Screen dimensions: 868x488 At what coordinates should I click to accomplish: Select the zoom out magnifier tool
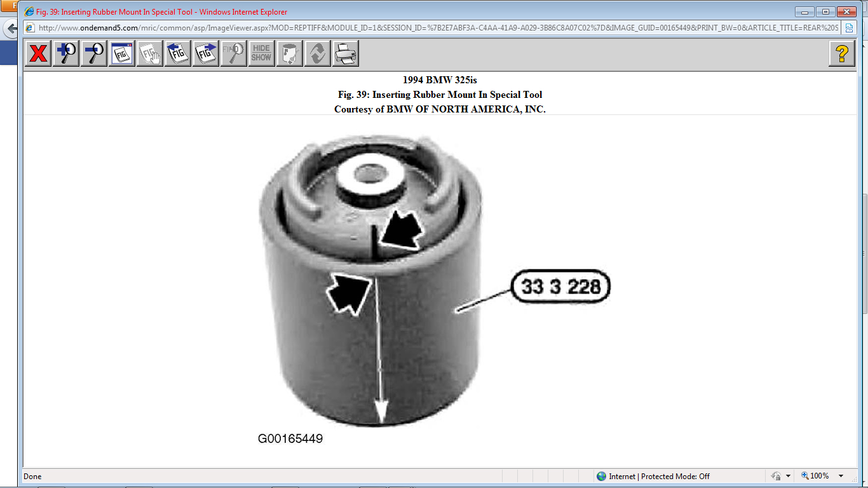click(93, 53)
